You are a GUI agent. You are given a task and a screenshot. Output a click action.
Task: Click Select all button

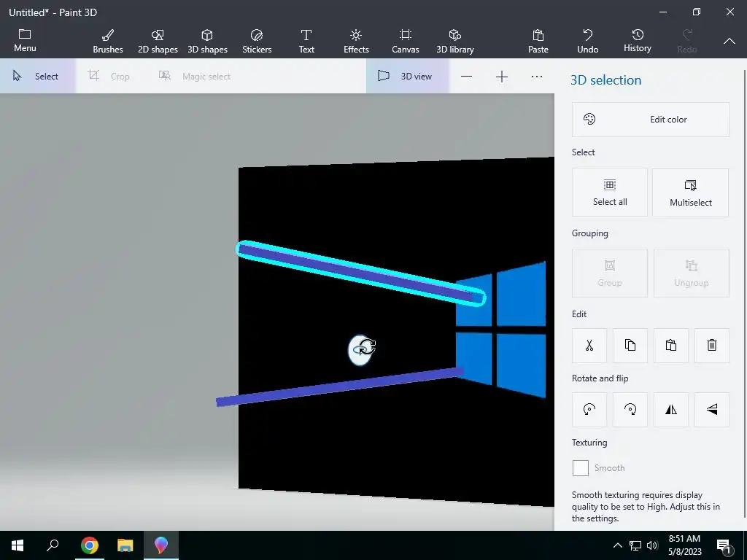coord(610,192)
